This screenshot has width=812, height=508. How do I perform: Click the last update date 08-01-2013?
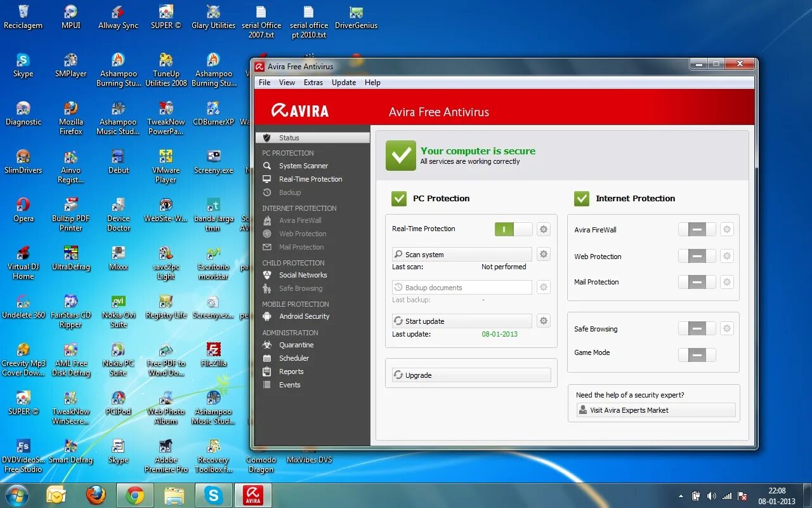[x=500, y=334]
